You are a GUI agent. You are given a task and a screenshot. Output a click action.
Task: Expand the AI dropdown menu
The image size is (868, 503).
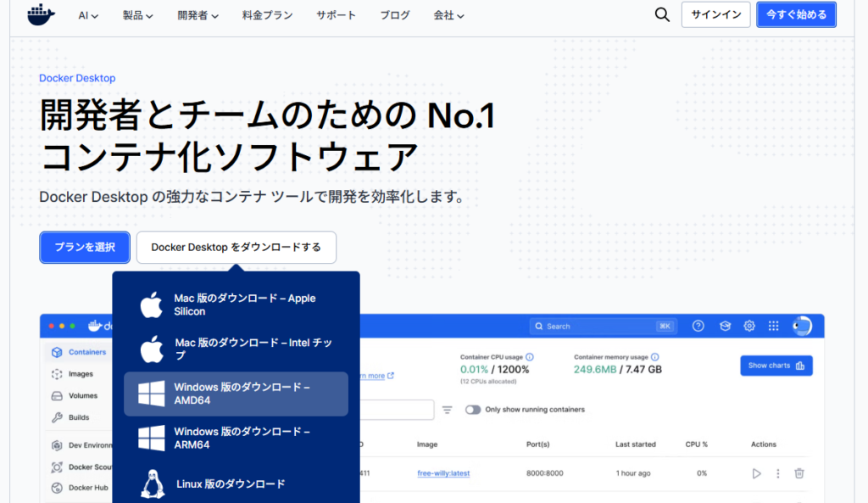click(x=88, y=15)
